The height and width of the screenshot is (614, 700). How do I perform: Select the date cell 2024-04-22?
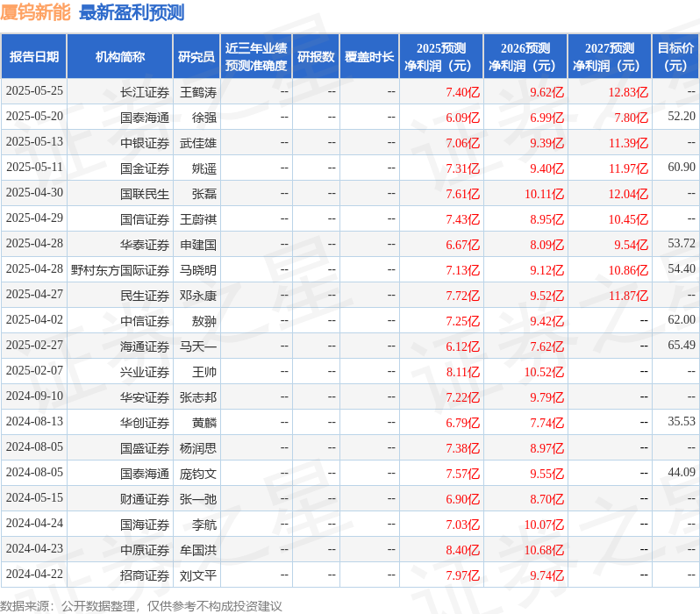(x=34, y=575)
